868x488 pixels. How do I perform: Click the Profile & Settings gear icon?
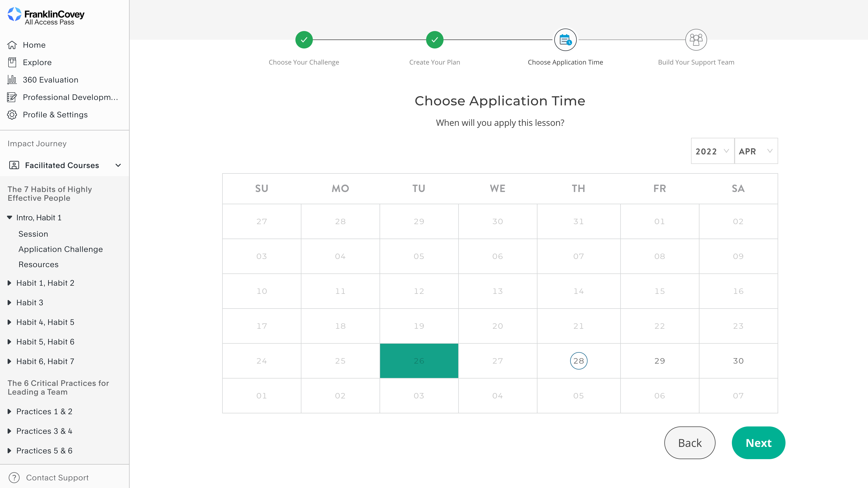click(12, 115)
